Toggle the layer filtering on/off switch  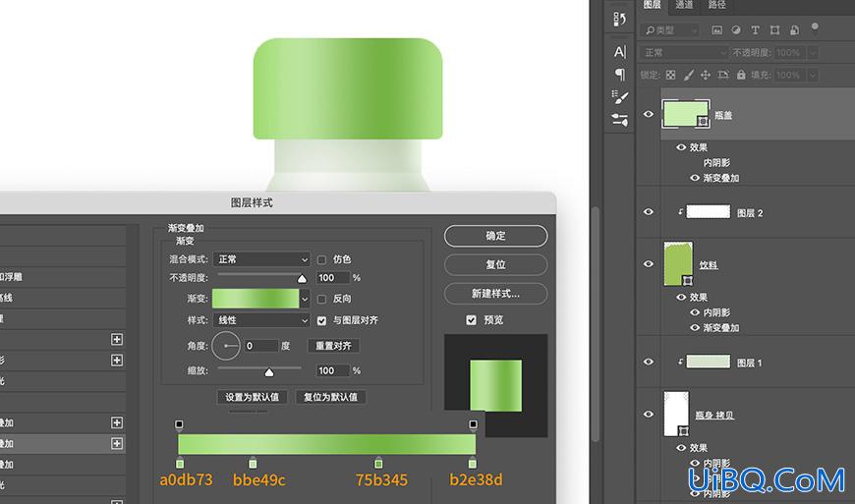pos(815,28)
